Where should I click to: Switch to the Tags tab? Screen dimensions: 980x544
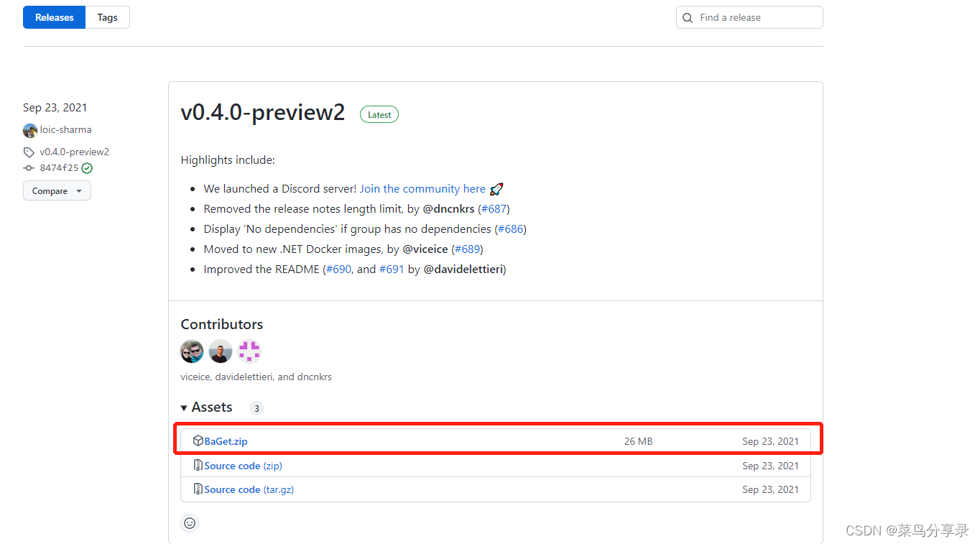click(x=108, y=17)
